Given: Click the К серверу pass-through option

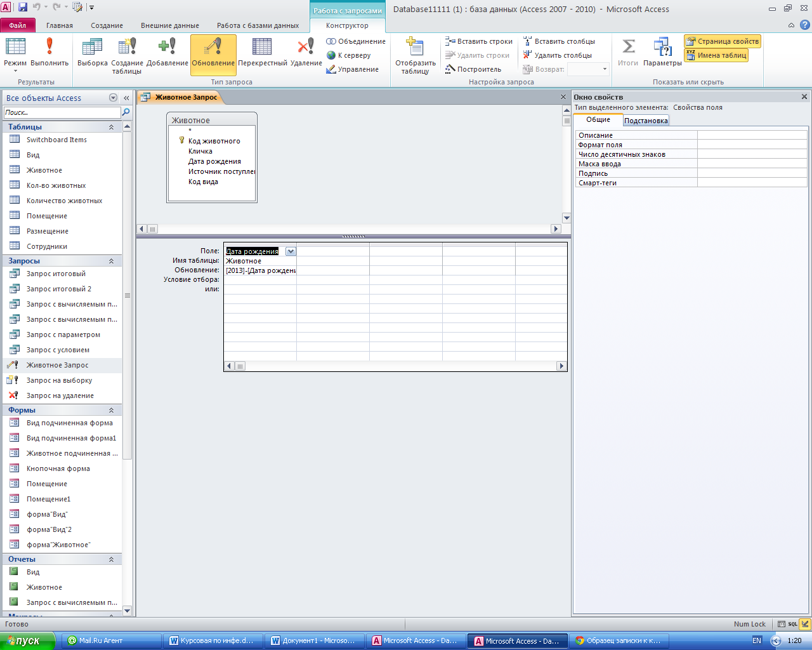Looking at the screenshot, I should pos(348,55).
